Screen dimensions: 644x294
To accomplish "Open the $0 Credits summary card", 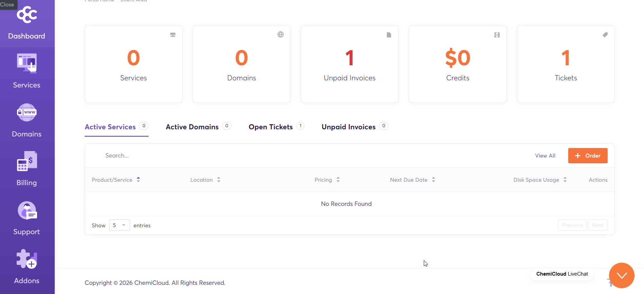I will point(458,64).
